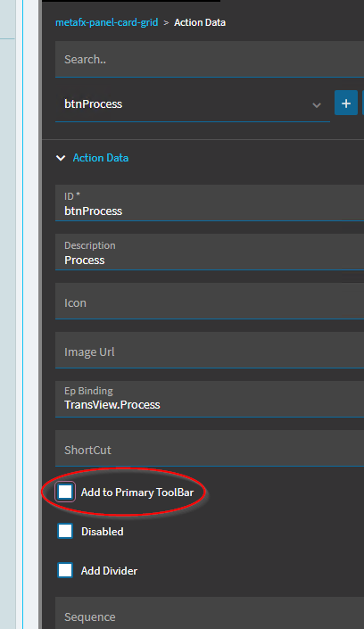Tick the Disabled checkbox
The width and height of the screenshot is (364, 629).
coord(65,531)
